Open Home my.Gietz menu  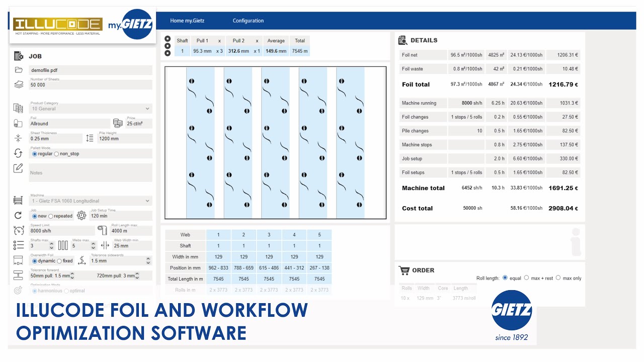pyautogui.click(x=187, y=21)
